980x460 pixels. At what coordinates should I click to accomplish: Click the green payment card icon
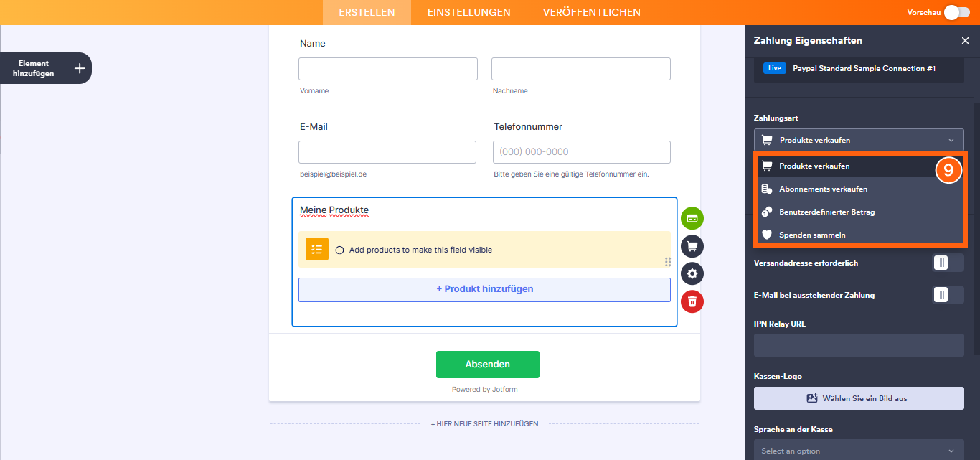point(692,218)
